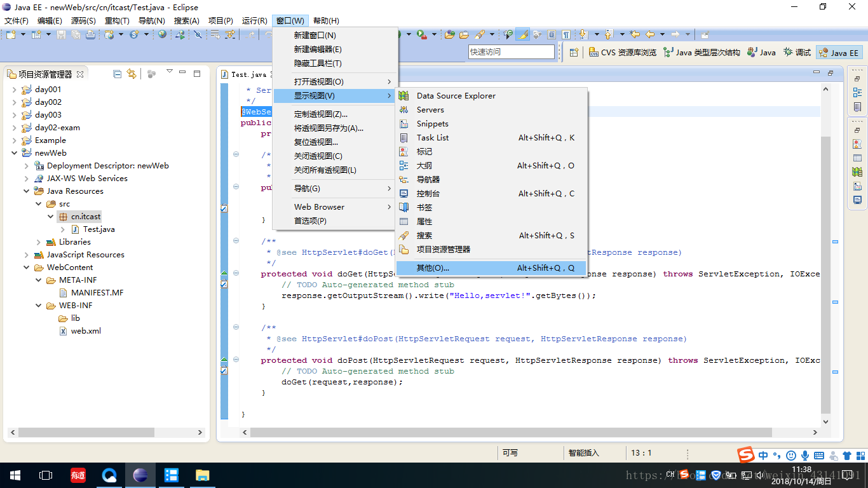Toggle code folding for doPost method

click(x=236, y=360)
